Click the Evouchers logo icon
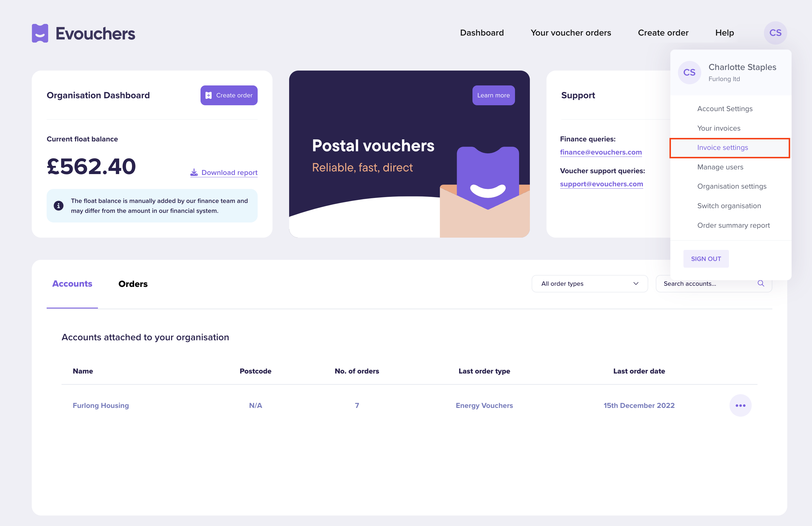The height and width of the screenshot is (526, 812). 40,33
